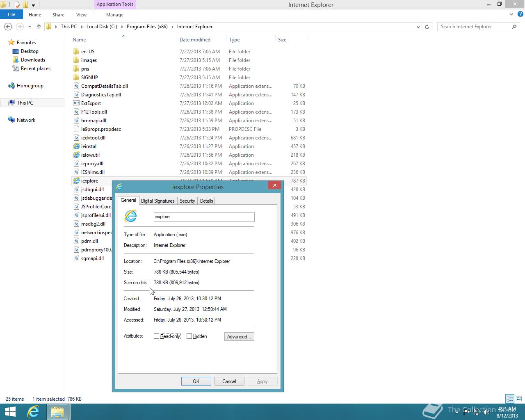Select the iexplore application icon in file list
The height and width of the screenshot is (420, 525).
click(76, 181)
